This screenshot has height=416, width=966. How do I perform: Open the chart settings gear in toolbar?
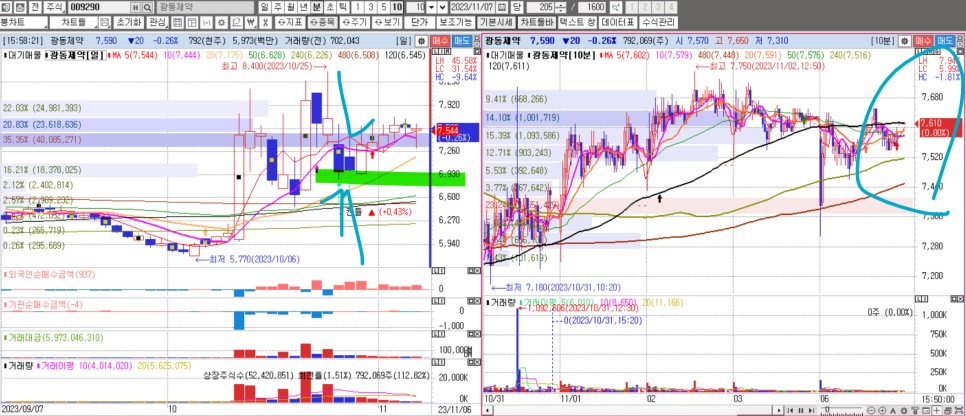[x=221, y=22]
